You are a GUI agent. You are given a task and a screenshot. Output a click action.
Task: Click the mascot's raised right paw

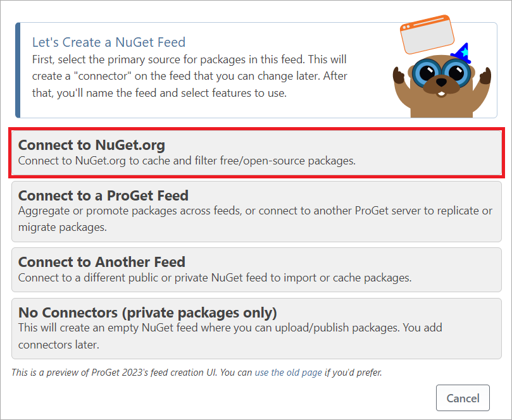485,76
